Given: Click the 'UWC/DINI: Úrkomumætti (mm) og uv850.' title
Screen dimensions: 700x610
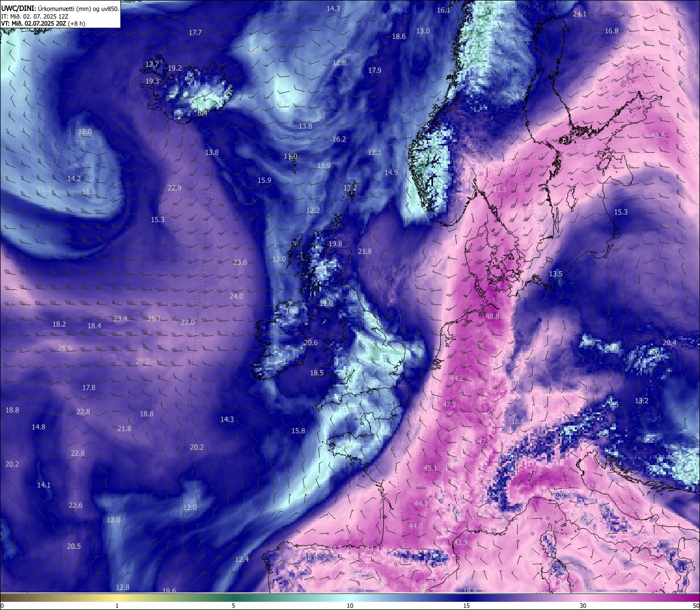Looking at the screenshot, I should point(60,8).
